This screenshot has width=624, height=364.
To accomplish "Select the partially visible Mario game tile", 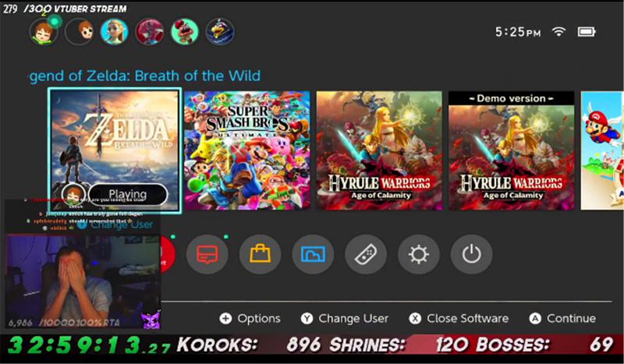I will coord(602,150).
